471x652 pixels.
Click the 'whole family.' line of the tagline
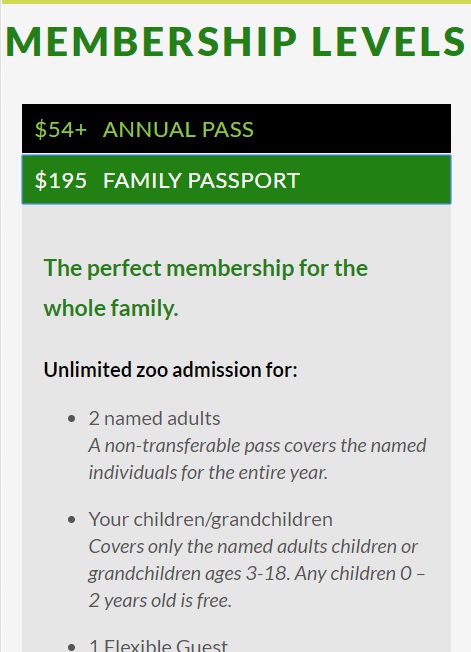[111, 309]
